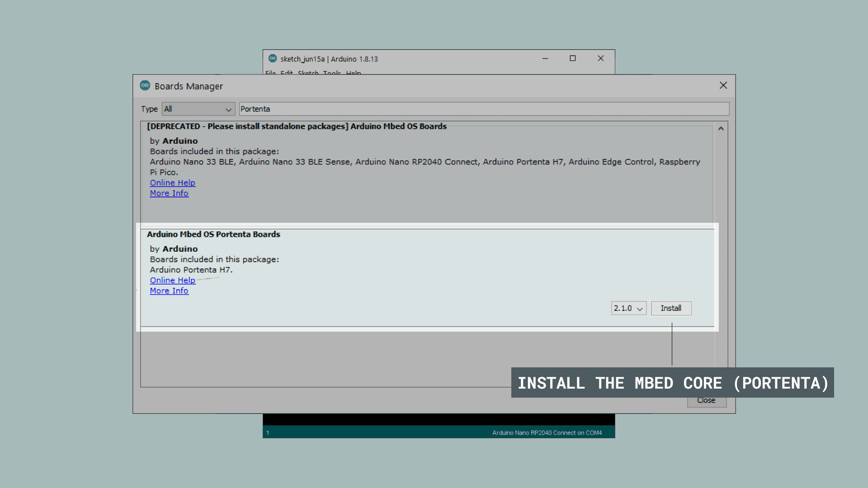The width and height of the screenshot is (868, 488).
Task: Click the Arduino logo in Boards Manager title bar
Action: click(145, 85)
